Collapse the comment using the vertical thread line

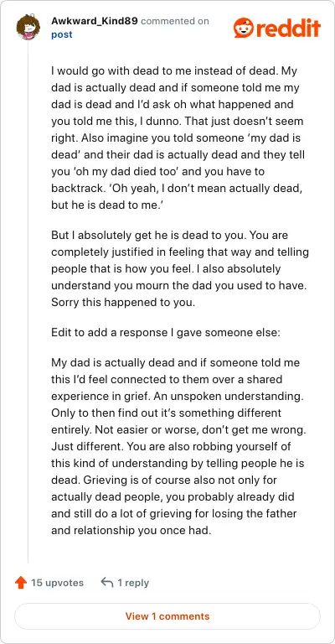(x=28, y=302)
